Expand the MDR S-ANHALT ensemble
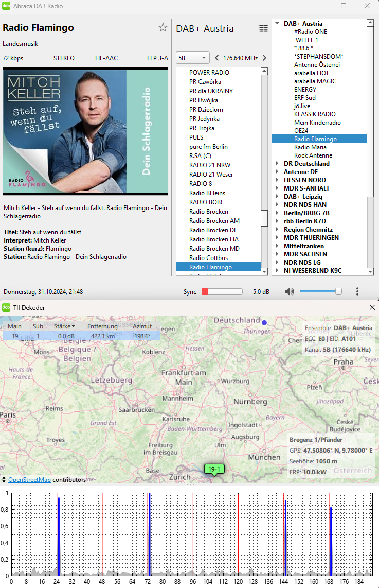The height and width of the screenshot is (588, 379). coord(277,188)
